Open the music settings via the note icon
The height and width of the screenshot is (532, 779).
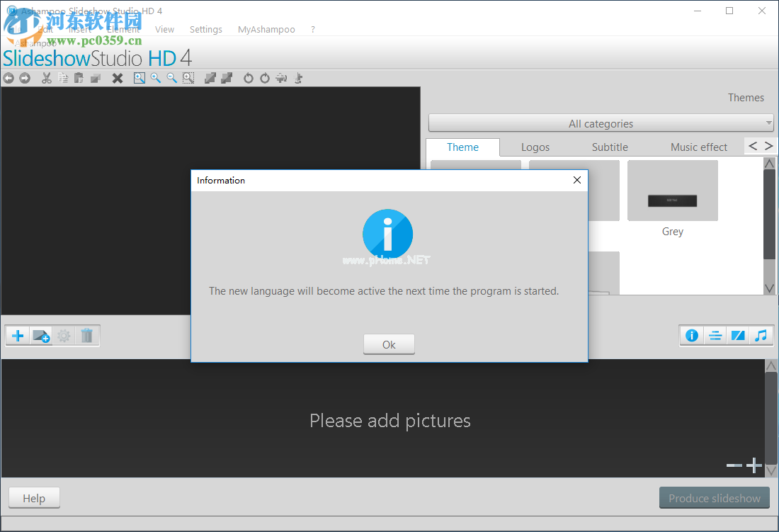click(x=761, y=335)
